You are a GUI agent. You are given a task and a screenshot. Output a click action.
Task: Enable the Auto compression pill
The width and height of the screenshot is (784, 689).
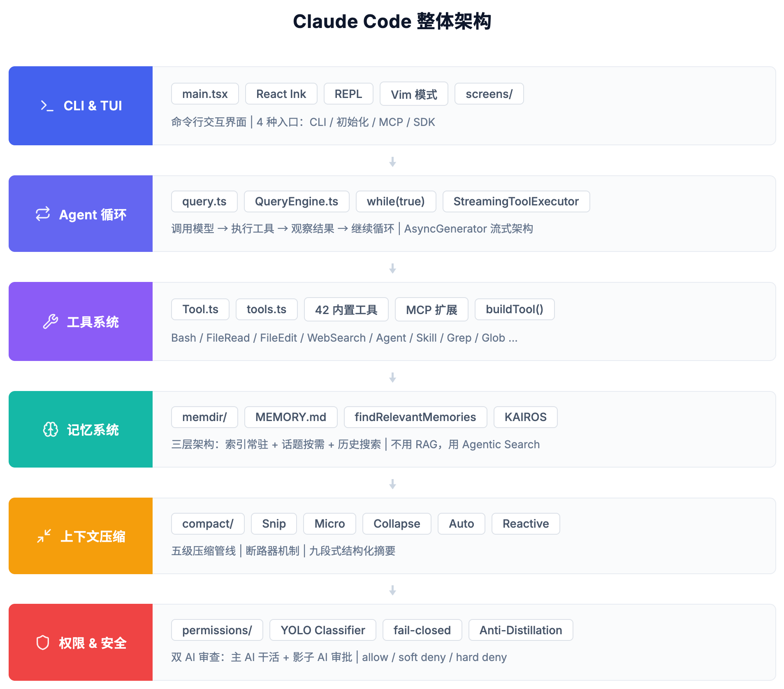coord(461,524)
